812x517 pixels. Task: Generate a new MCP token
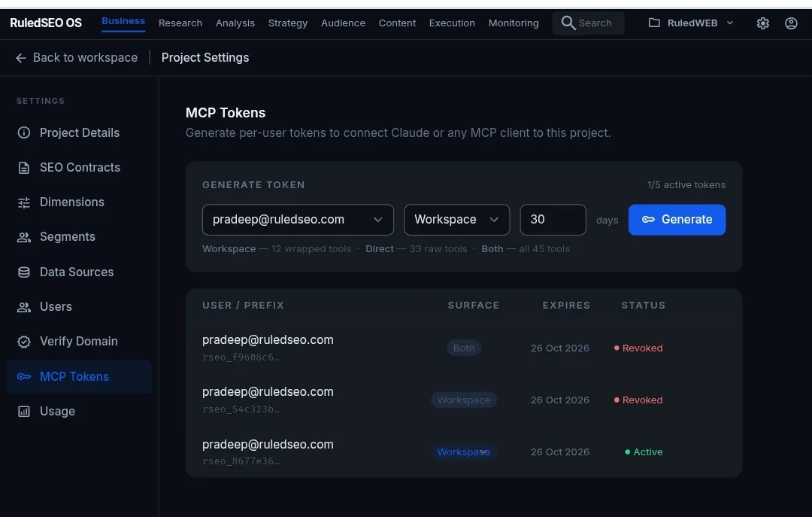coord(677,220)
